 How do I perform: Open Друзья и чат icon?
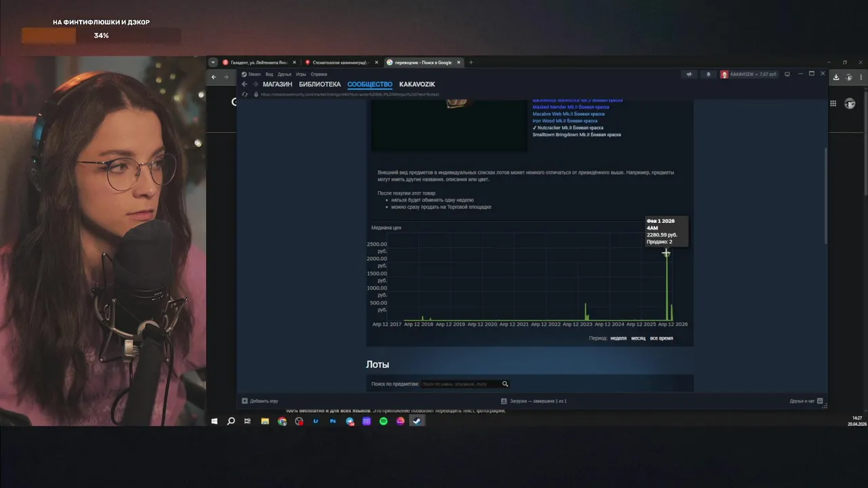[820, 401]
